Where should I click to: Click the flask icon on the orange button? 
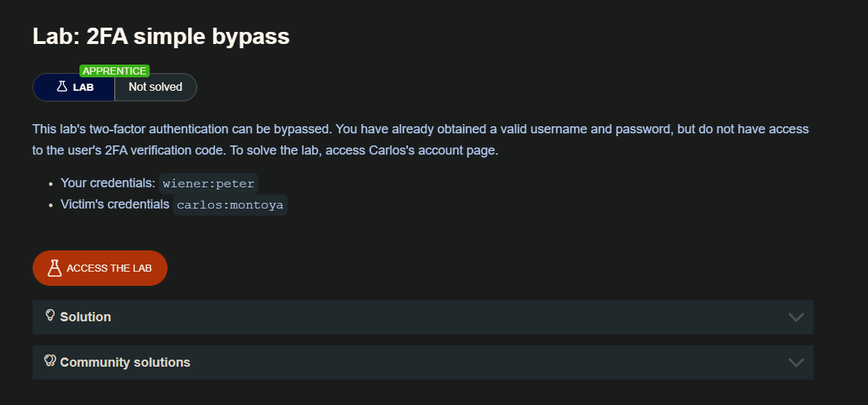click(54, 268)
